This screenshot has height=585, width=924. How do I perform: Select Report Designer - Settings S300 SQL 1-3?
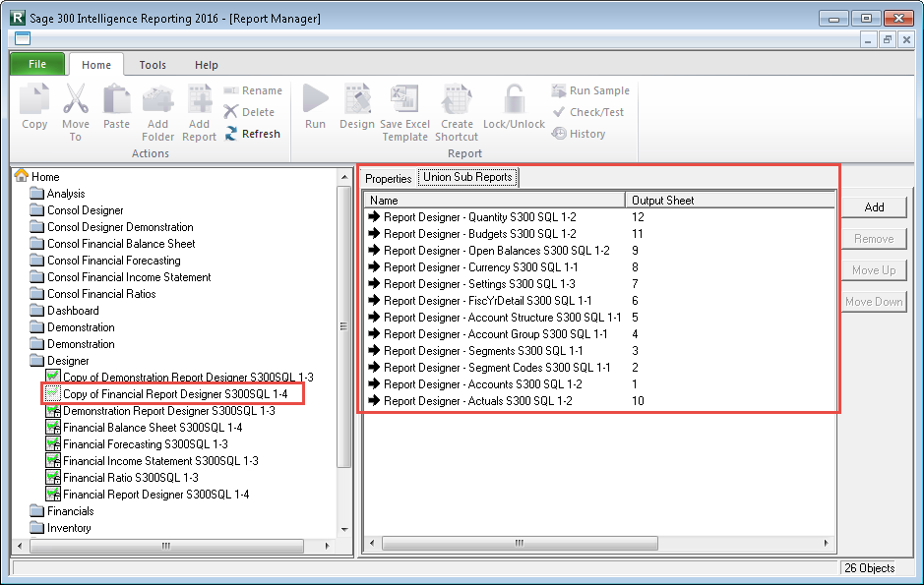point(471,284)
